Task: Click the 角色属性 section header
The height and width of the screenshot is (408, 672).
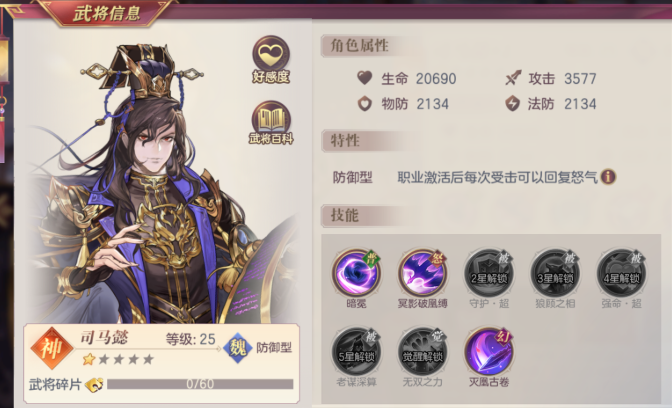Action: pyautogui.click(x=360, y=45)
